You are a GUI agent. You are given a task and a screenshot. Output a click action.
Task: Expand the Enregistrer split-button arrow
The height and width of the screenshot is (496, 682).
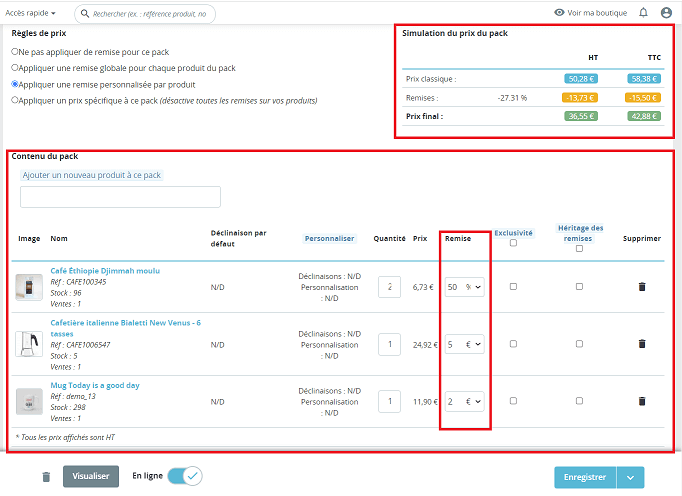click(x=630, y=477)
